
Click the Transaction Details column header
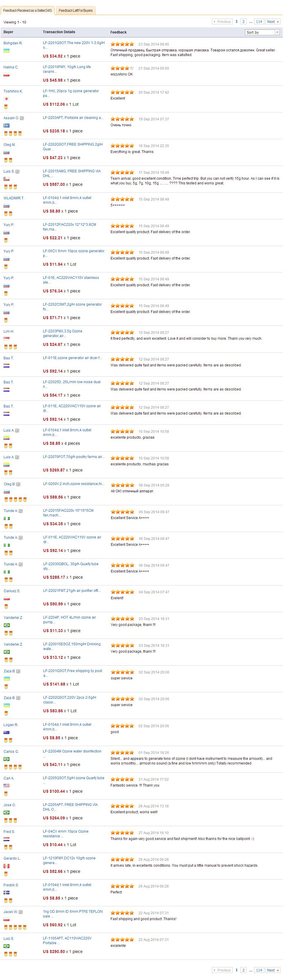59,32
